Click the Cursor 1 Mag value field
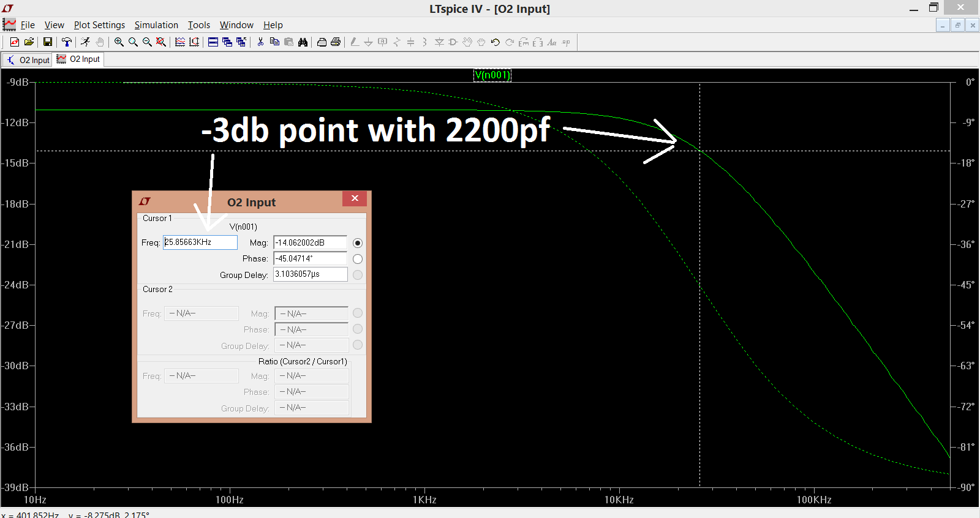 point(311,243)
